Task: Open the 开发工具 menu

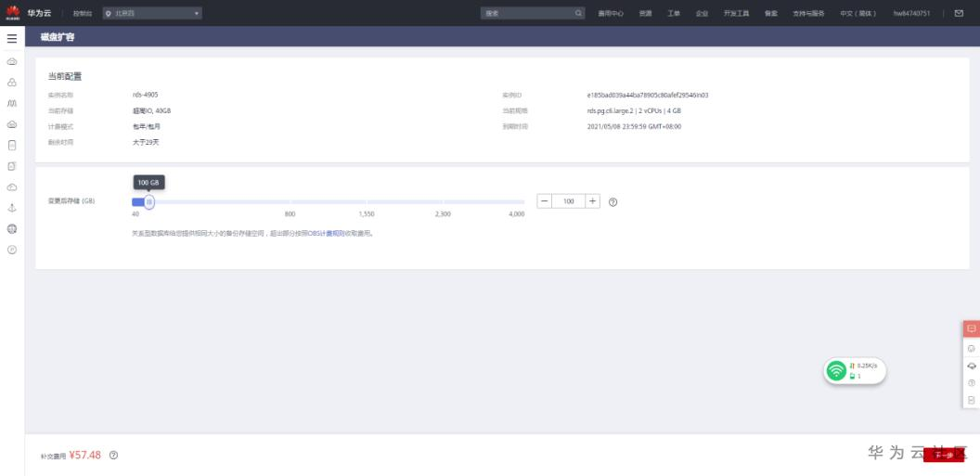Action: pyautogui.click(x=736, y=13)
